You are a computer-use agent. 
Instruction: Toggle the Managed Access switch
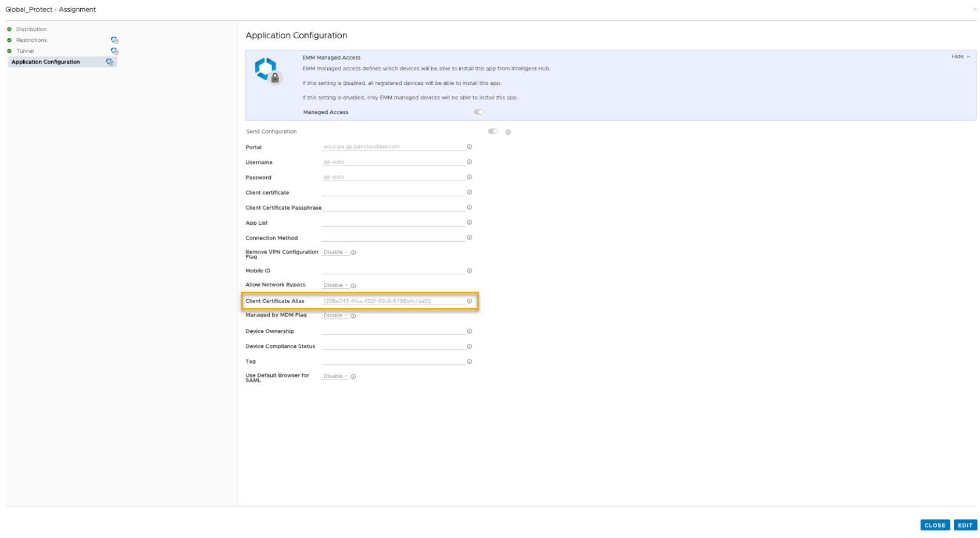[x=478, y=112]
